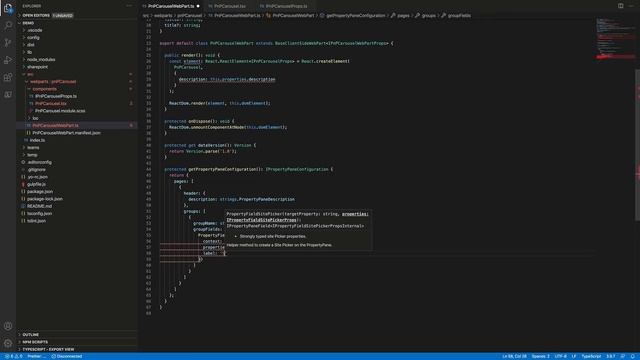Open IPnPCarouselProps.ts in the file tree

click(56, 96)
